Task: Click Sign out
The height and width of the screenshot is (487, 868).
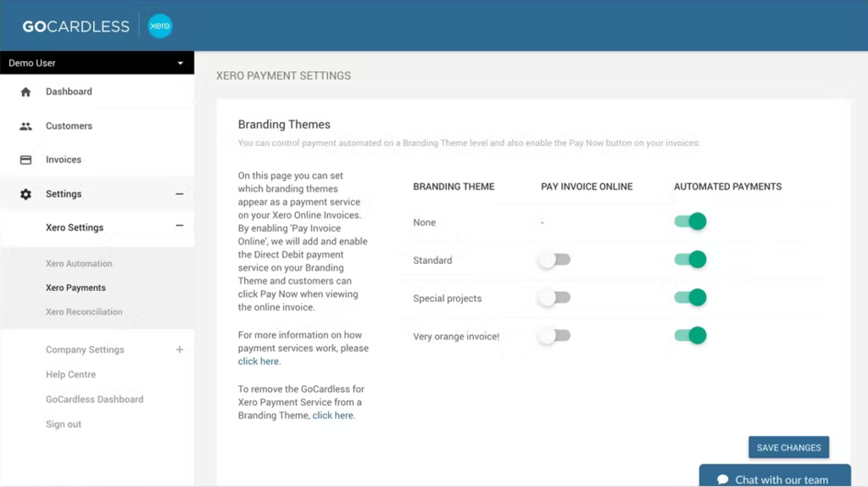Action: point(64,424)
